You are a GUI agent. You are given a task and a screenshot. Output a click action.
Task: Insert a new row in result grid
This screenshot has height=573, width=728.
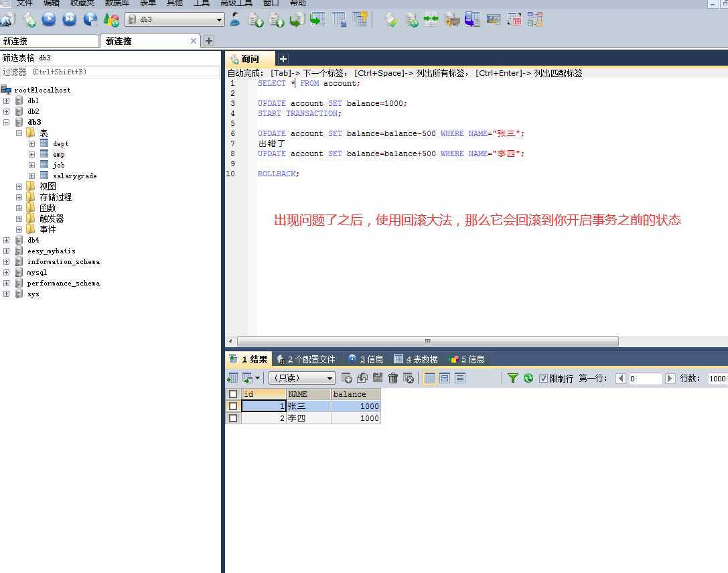click(346, 378)
